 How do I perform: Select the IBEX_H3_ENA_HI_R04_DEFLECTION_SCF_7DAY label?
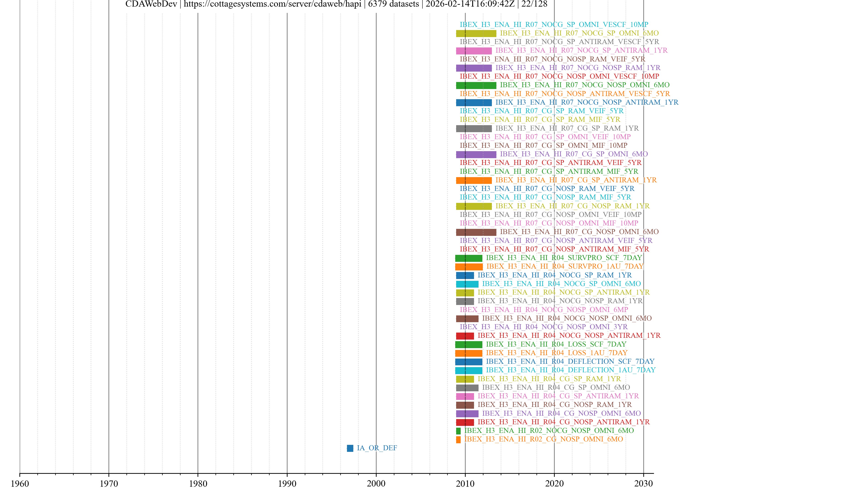click(570, 361)
